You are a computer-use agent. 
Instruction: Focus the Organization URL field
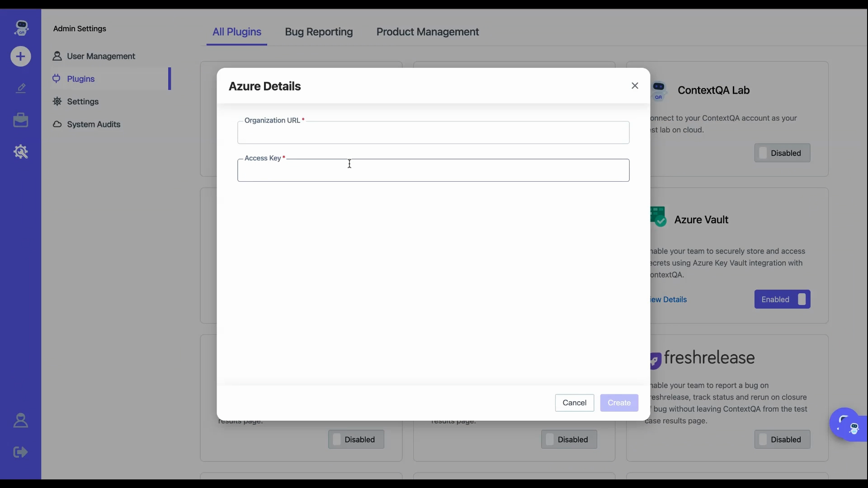[433, 134]
